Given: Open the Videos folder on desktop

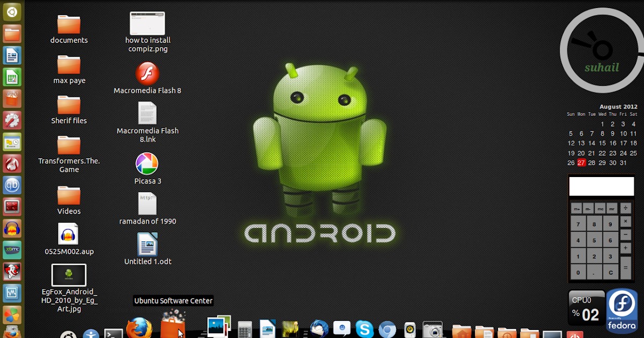Looking at the screenshot, I should tap(69, 200).
